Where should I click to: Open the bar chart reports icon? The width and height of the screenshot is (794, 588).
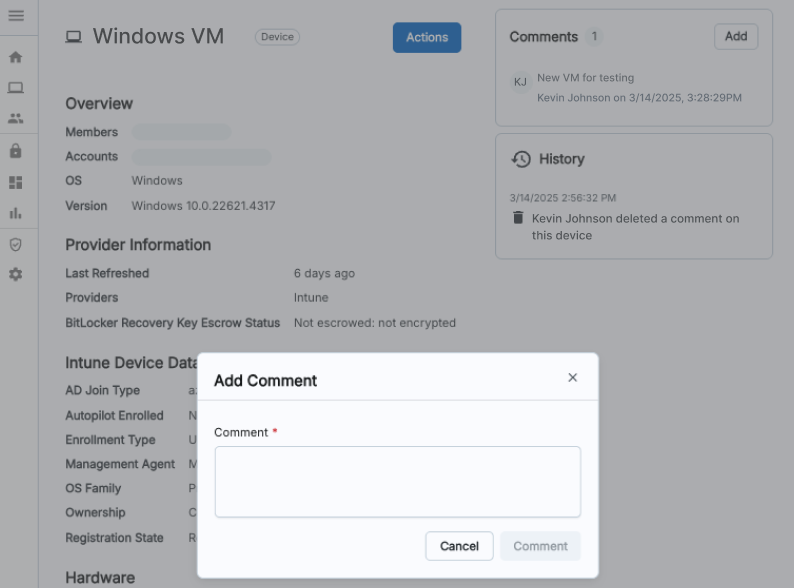pyautogui.click(x=16, y=213)
